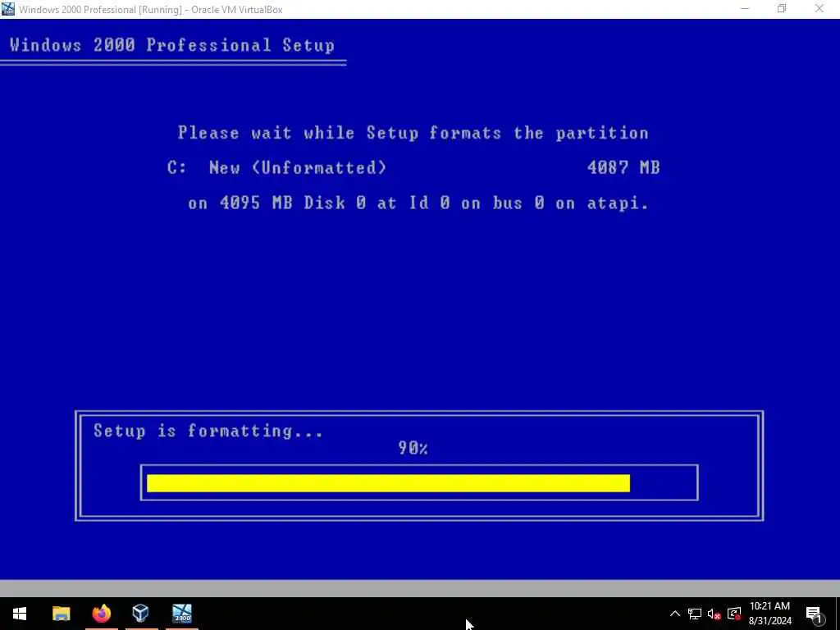Close the VirtualBox window
This screenshot has height=630, width=840.
pyautogui.click(x=819, y=9)
